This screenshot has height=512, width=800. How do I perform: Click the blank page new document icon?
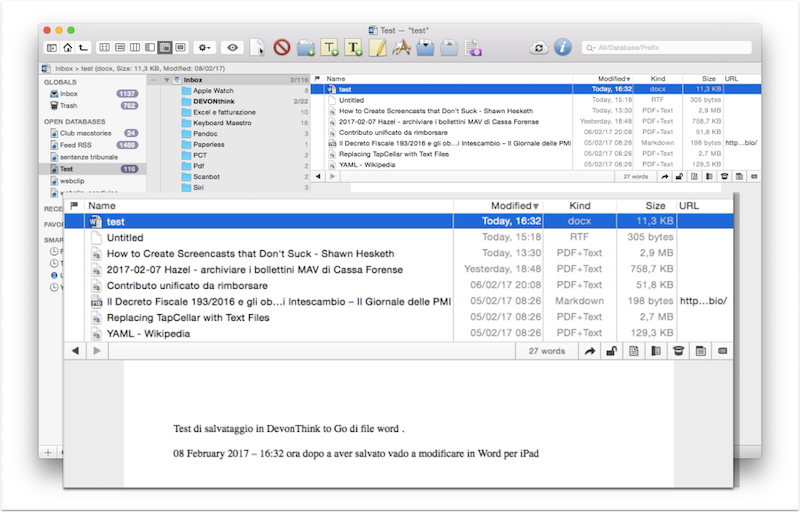[x=258, y=47]
